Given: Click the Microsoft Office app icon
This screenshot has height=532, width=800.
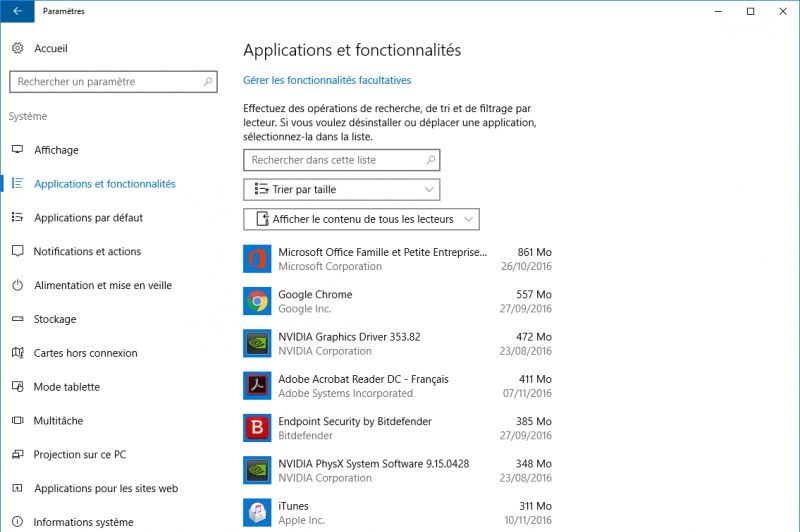Looking at the screenshot, I should coord(257,259).
